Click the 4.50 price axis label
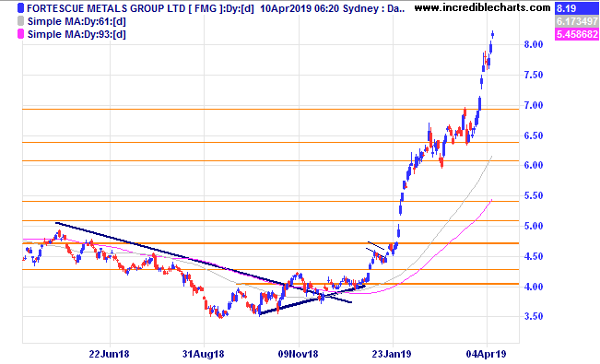This screenshot has height=364, width=600. point(534,256)
